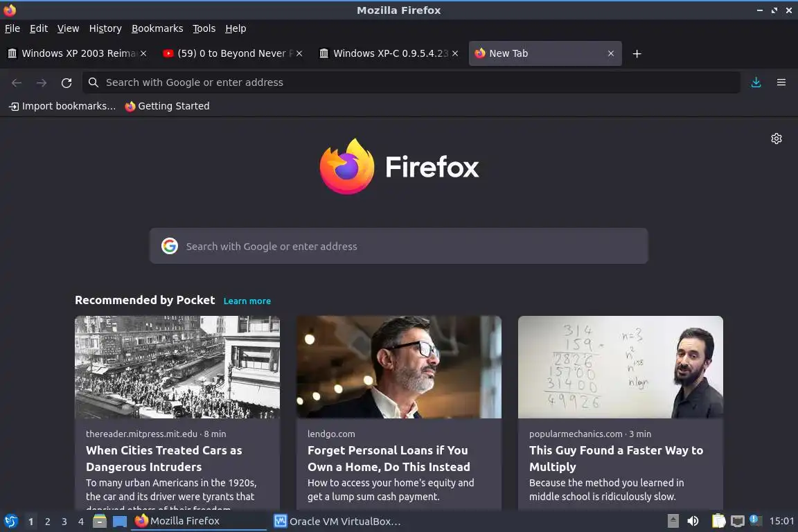The height and width of the screenshot is (532, 798).
Task: Open Forget Personal Loans article title
Action: [389, 459]
